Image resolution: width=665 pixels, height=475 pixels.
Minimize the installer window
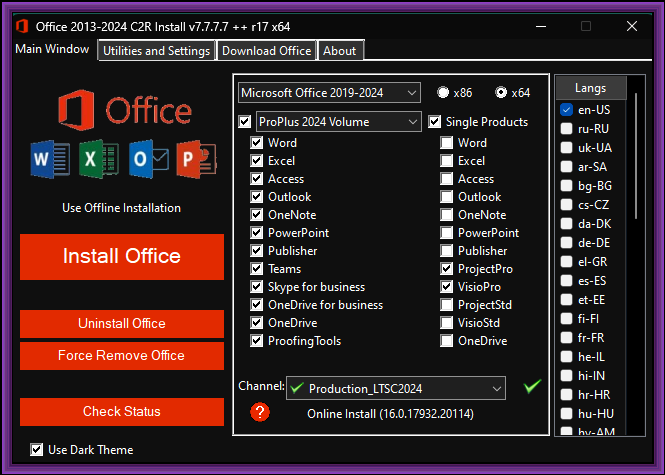pyautogui.click(x=541, y=26)
